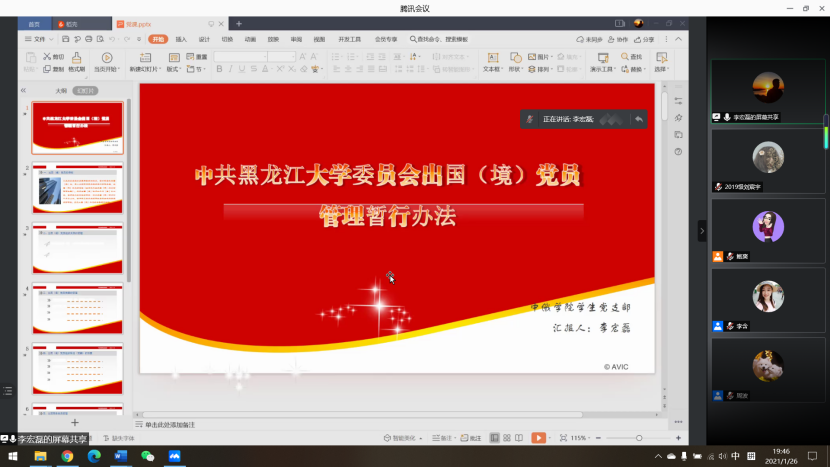Click the reply arrow on speaking banner
Screen dimensions: 830x467
[x=639, y=119]
